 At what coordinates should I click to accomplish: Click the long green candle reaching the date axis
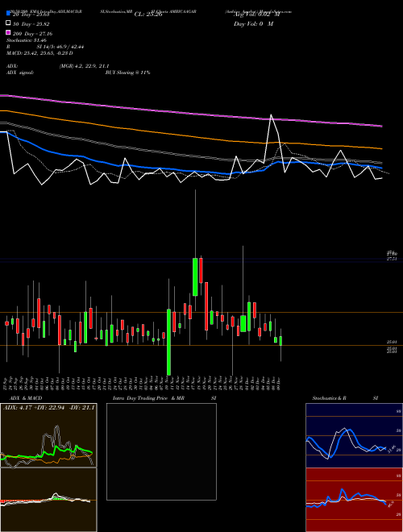pos(168,342)
